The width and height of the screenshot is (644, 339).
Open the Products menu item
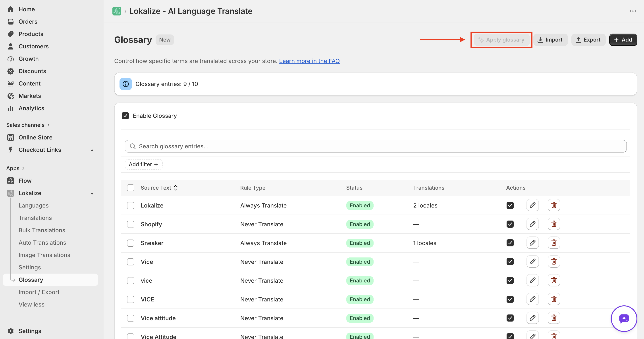(x=31, y=34)
